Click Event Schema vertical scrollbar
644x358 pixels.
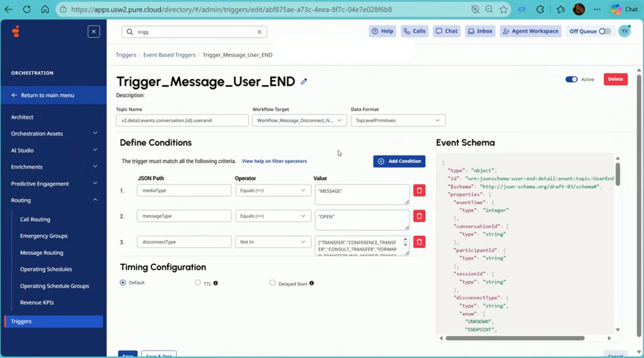[618, 174]
